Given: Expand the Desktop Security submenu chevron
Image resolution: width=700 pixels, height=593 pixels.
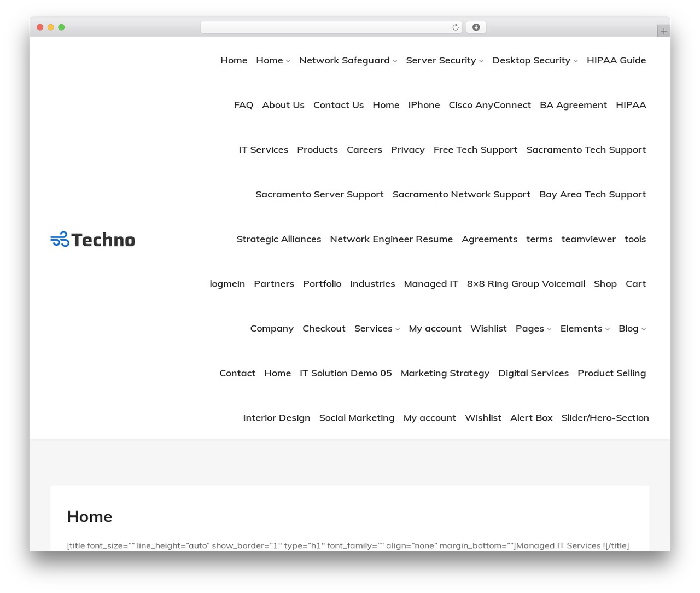Looking at the screenshot, I should [575, 61].
